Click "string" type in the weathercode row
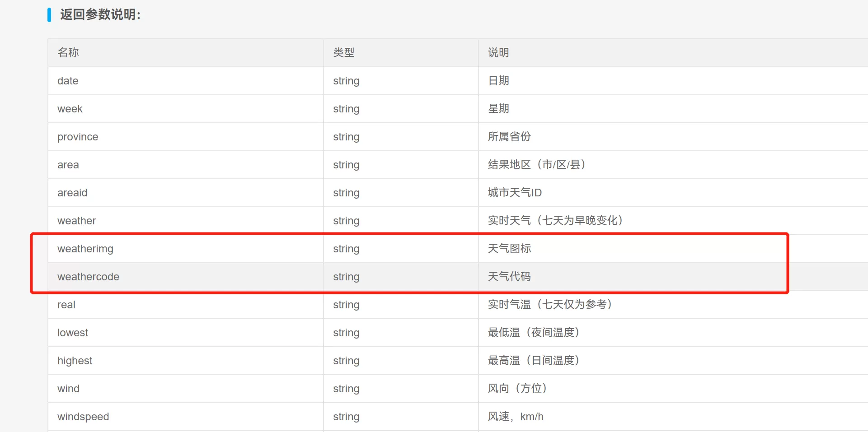 click(346, 277)
